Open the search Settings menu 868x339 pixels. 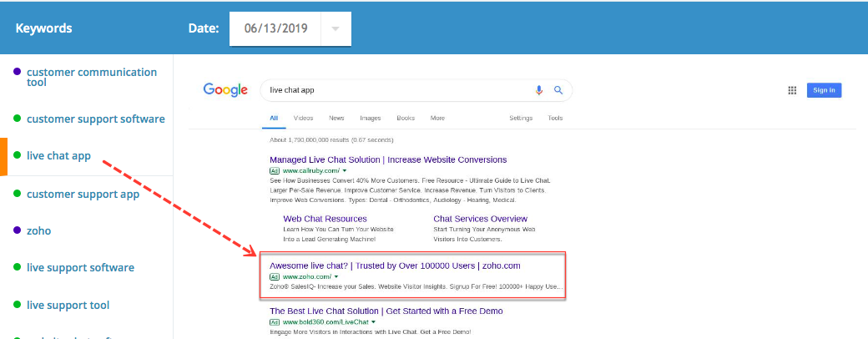tap(521, 118)
